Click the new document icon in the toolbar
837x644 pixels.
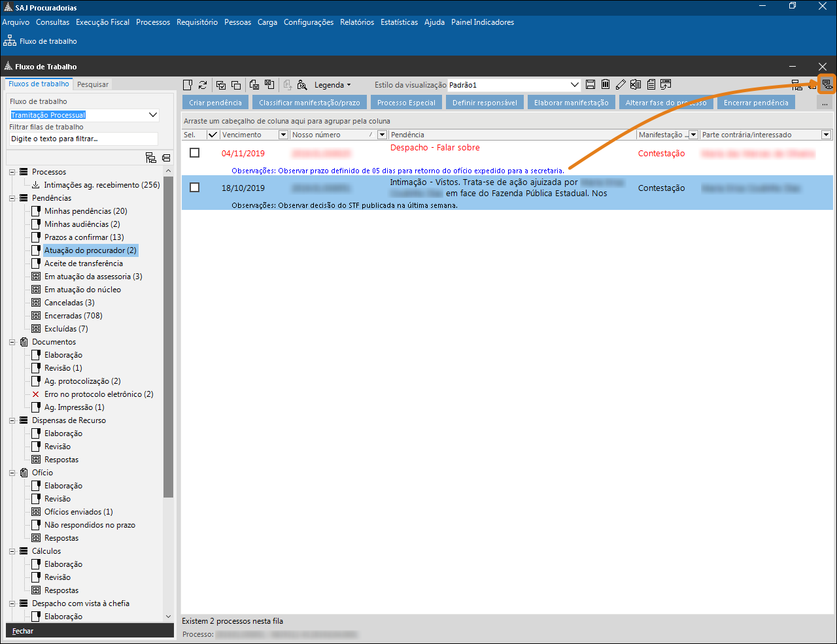pos(188,85)
